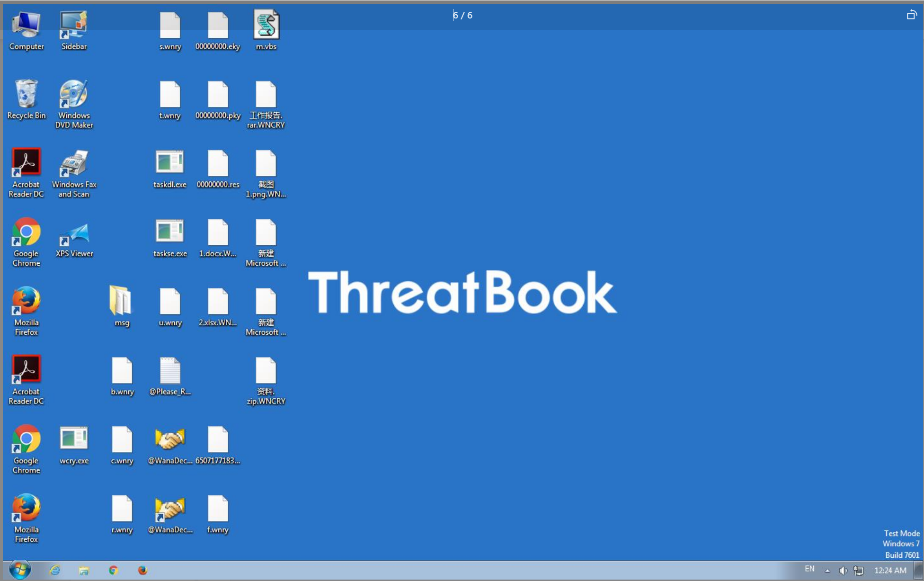Select the 资料.zip.WNCRY file
The image size is (924, 581).
[x=266, y=381]
